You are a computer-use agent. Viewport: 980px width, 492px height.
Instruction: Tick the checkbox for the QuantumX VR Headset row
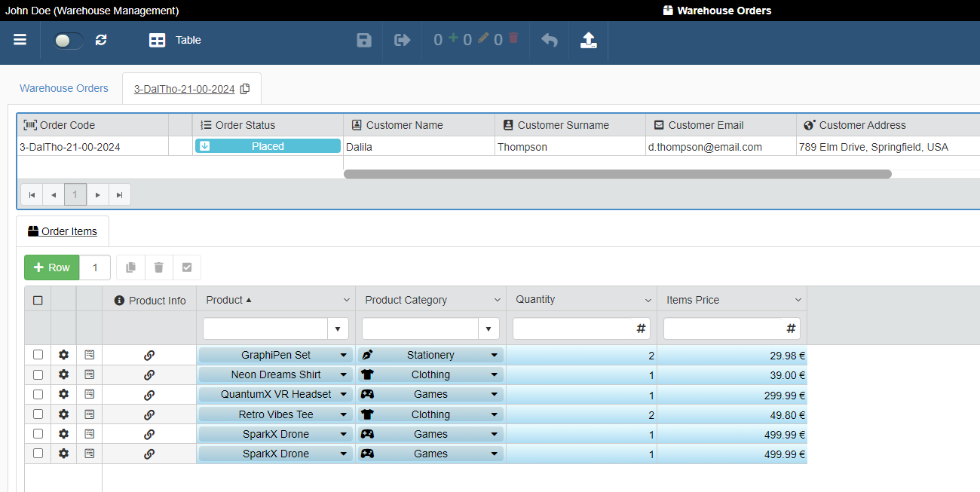pyautogui.click(x=38, y=394)
